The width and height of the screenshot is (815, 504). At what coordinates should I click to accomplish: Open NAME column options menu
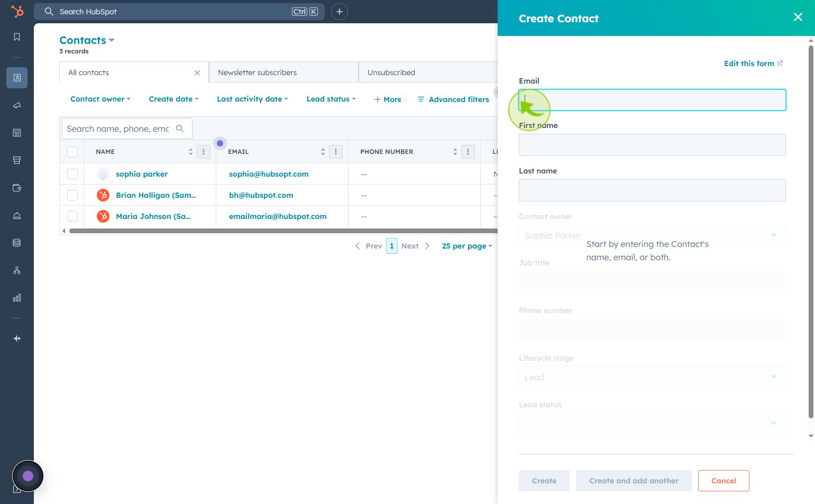204,152
